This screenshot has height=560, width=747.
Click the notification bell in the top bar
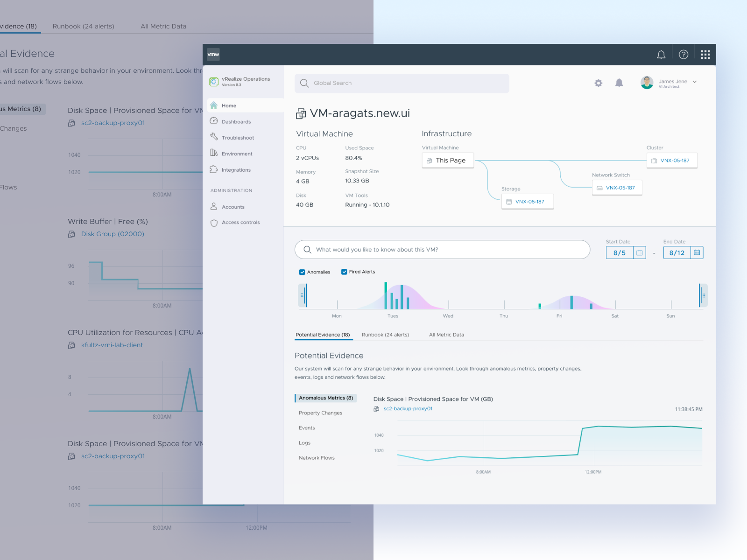(661, 54)
